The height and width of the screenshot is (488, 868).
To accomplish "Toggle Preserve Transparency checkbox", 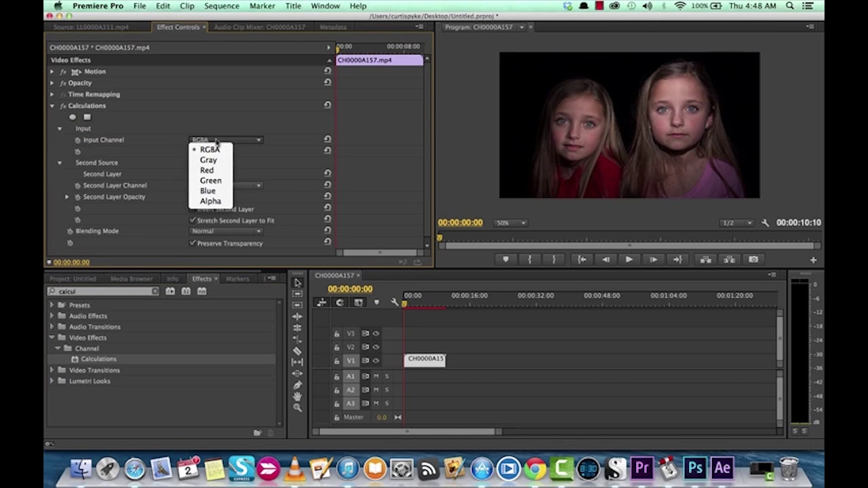I will coord(193,243).
